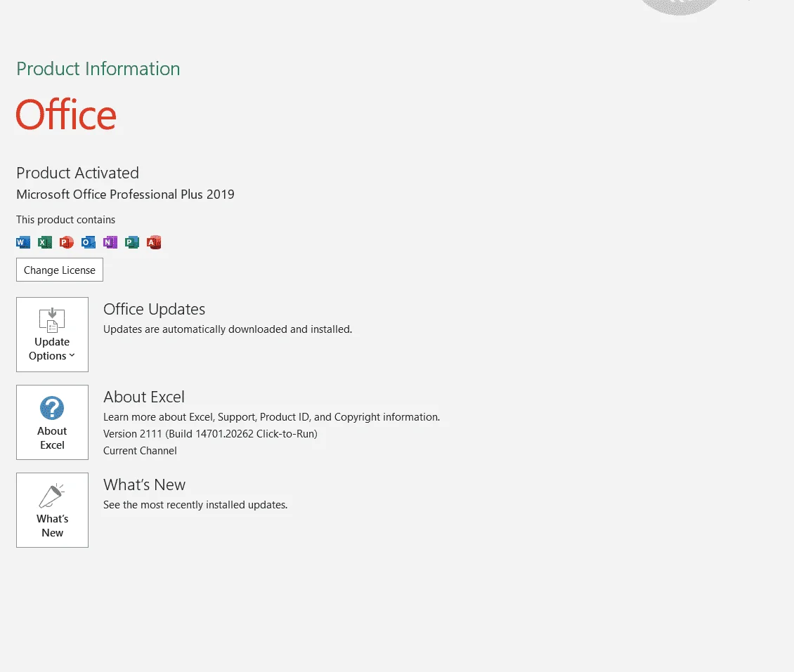Click the Product Activated text
The height and width of the screenshot is (672, 794).
(77, 173)
